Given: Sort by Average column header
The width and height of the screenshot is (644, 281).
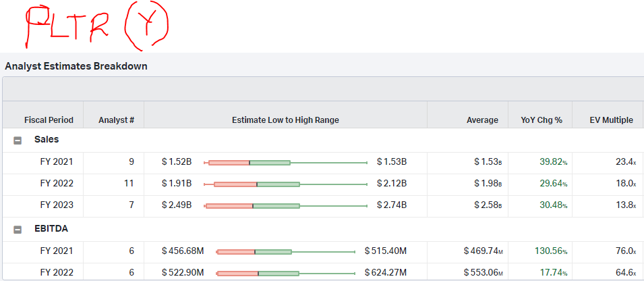Looking at the screenshot, I should coord(482,120).
